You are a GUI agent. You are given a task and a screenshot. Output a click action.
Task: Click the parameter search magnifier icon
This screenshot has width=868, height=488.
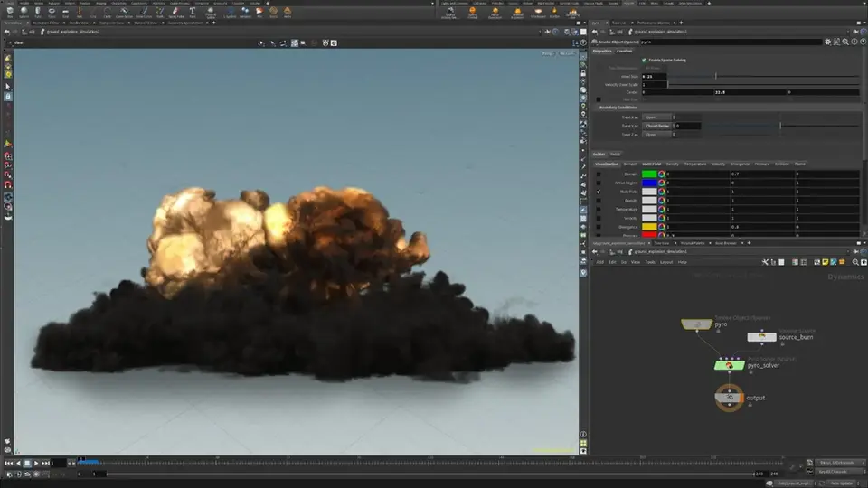pyautogui.click(x=845, y=42)
